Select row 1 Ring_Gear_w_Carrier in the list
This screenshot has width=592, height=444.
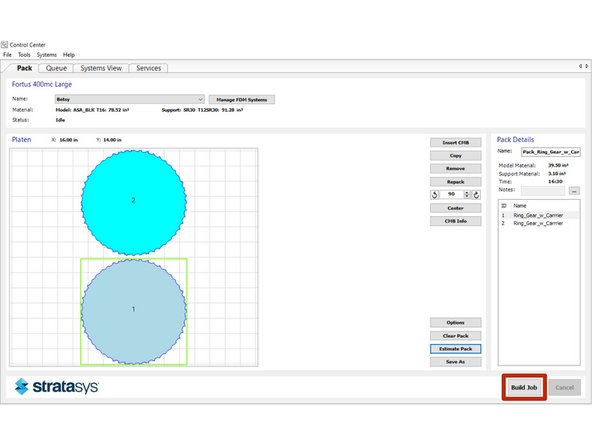pos(539,215)
